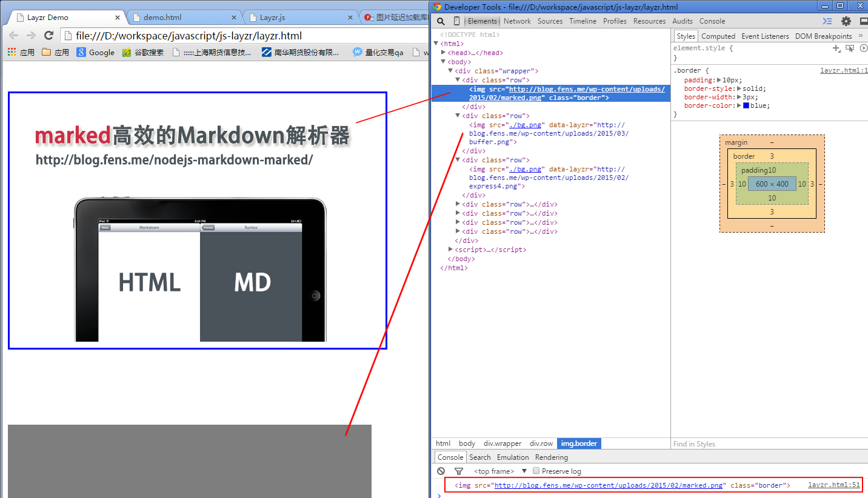
Task: Open the layzr.html:1 stylesheet link
Action: [x=844, y=70]
